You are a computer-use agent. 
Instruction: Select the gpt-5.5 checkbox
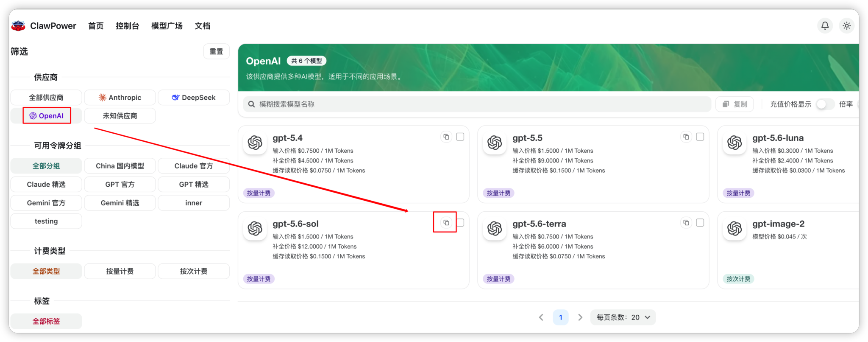click(700, 137)
